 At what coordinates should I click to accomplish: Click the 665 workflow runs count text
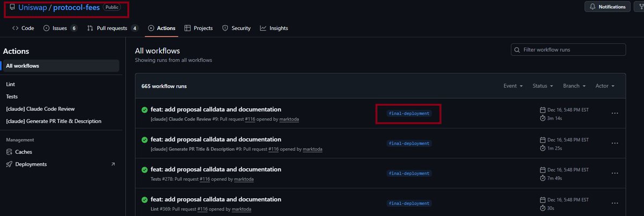point(164,86)
